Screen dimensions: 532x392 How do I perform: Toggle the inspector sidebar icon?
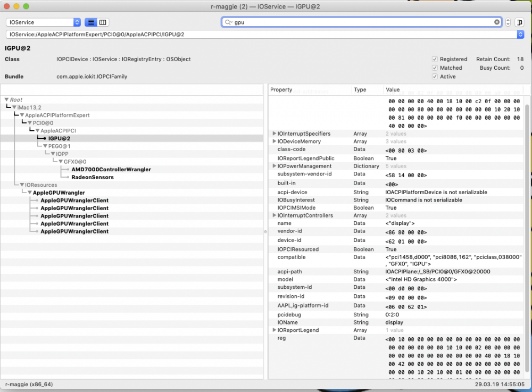point(519,22)
